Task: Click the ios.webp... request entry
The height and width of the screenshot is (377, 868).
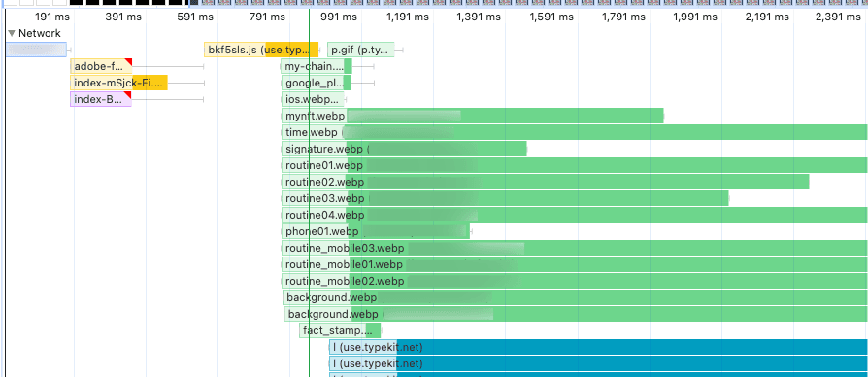Action: (313, 100)
